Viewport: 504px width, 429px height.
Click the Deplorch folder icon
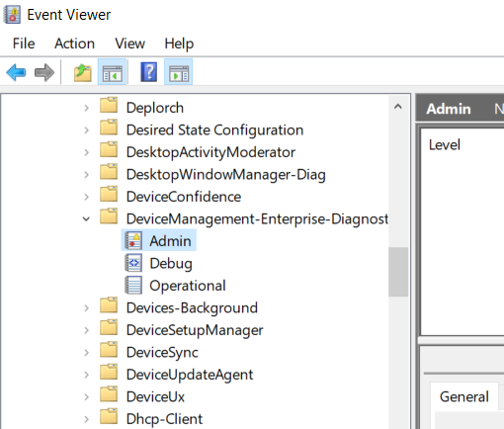(x=109, y=106)
